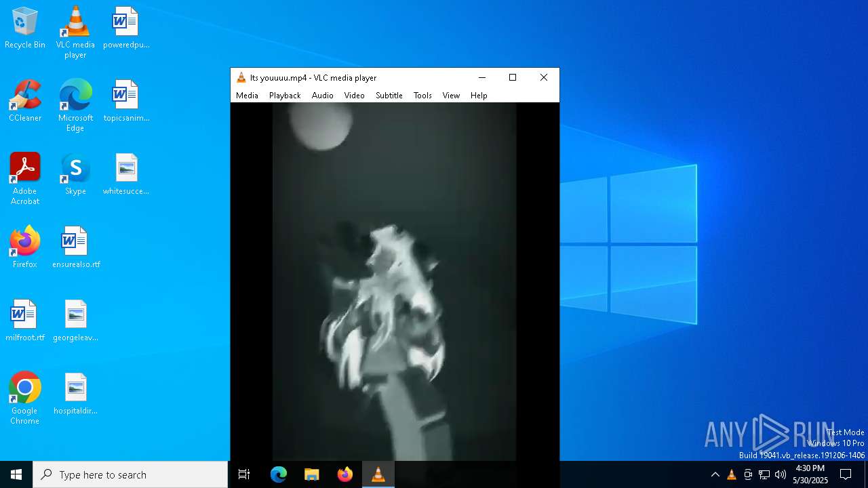Image resolution: width=868 pixels, height=488 pixels.
Task: Open the Playback menu in VLC
Action: click(285, 96)
